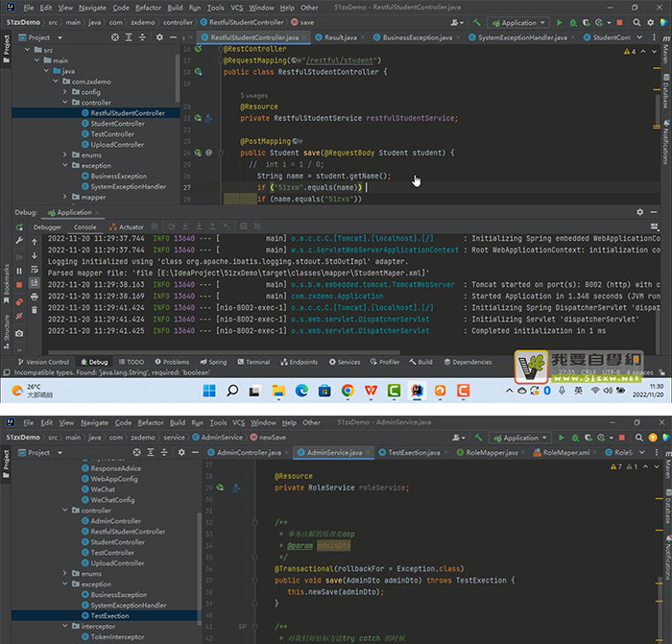672x644 pixels.
Task: Open Google Chrome from the Windows taskbar
Action: point(348,391)
